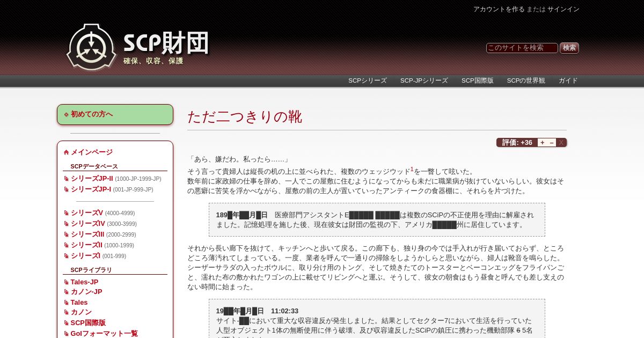
Task: Click the timestamp 11:02:33 in log box
Action: [x=284, y=311]
